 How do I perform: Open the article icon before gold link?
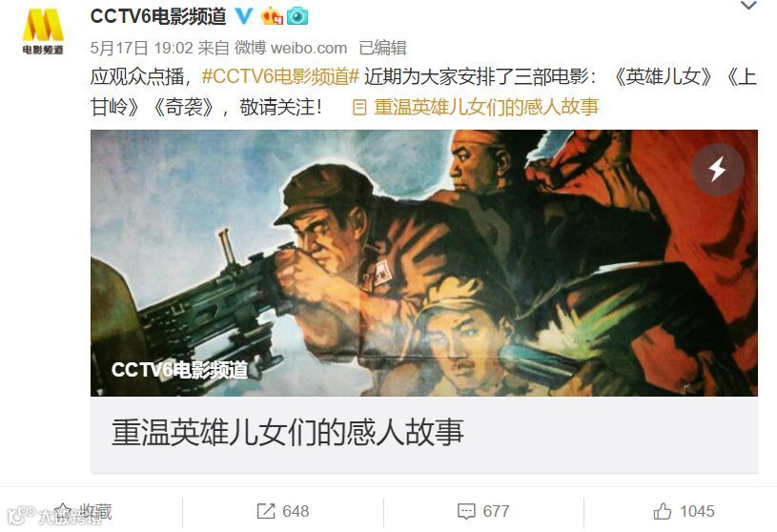359,107
